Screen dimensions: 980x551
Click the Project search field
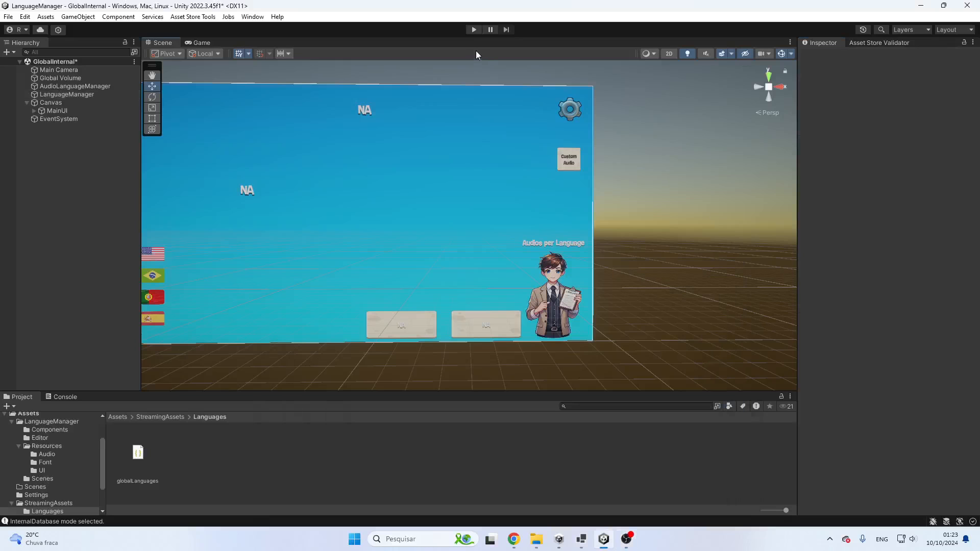635,406
